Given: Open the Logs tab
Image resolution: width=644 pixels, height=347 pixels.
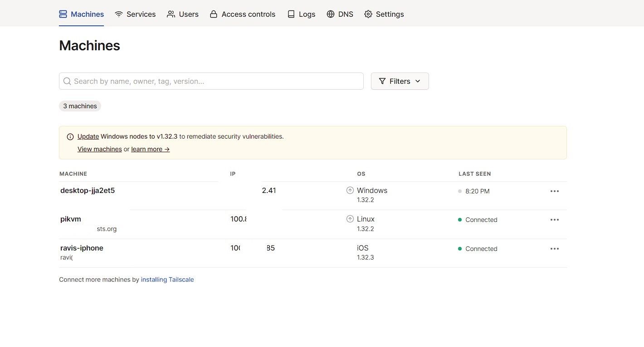Looking at the screenshot, I should pos(302,14).
